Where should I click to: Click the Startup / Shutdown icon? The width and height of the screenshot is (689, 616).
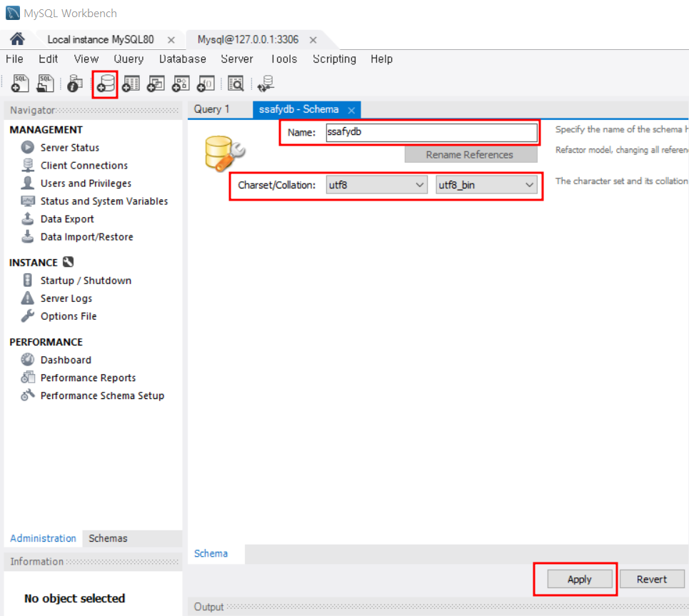[27, 281]
